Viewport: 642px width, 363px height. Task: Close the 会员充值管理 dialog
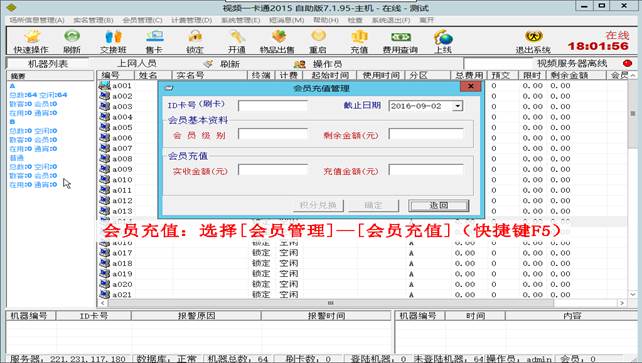click(x=471, y=86)
